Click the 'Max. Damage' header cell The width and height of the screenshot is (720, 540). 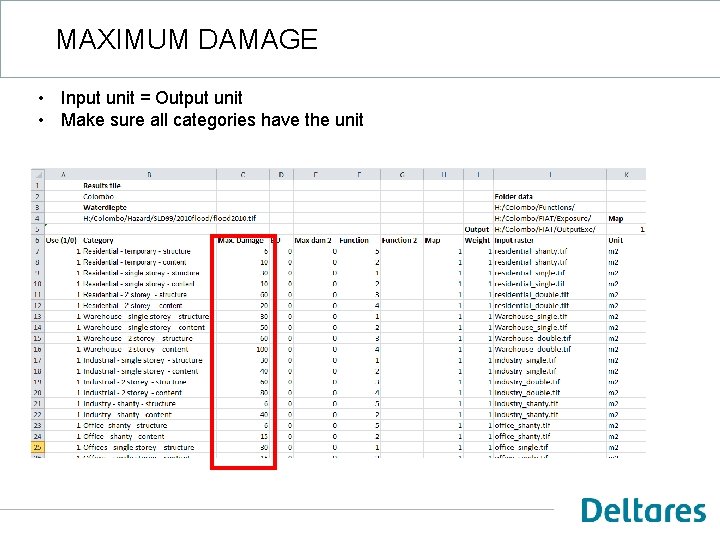click(x=241, y=240)
